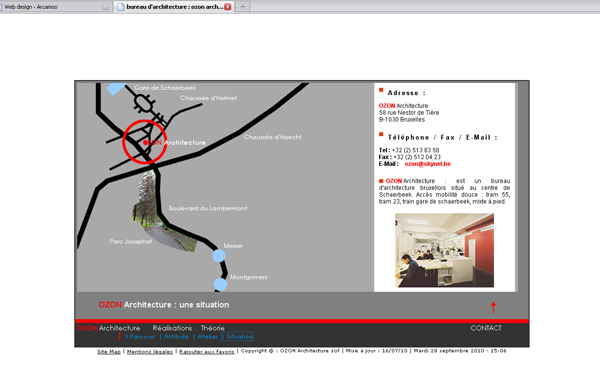Select the Parcours submenu item
The width and height of the screenshot is (600, 367).
140,337
